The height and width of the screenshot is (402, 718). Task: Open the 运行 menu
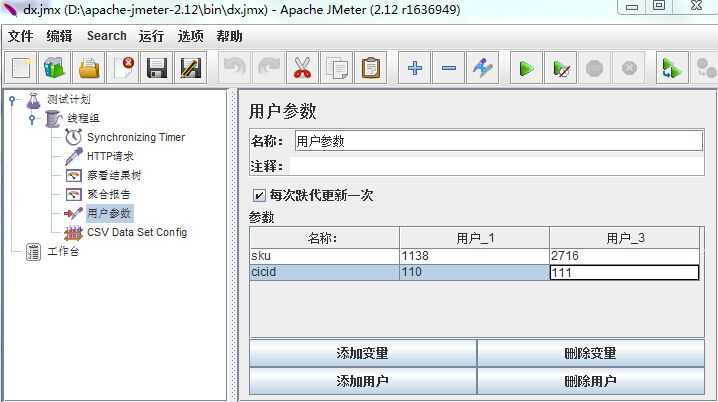pyautogui.click(x=151, y=36)
